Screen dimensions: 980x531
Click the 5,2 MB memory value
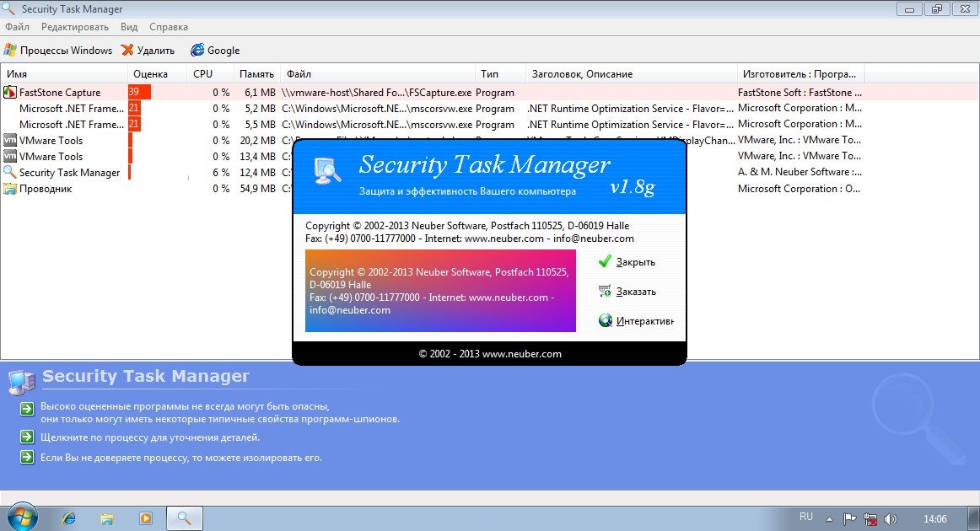click(x=260, y=108)
